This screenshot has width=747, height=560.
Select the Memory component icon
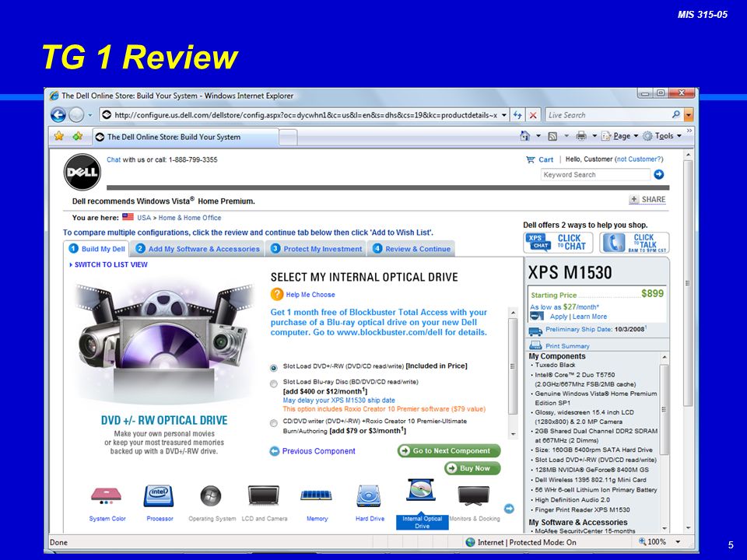[317, 495]
